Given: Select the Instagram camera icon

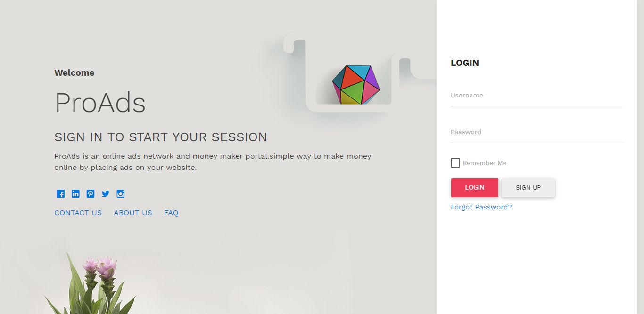Looking at the screenshot, I should tap(121, 194).
